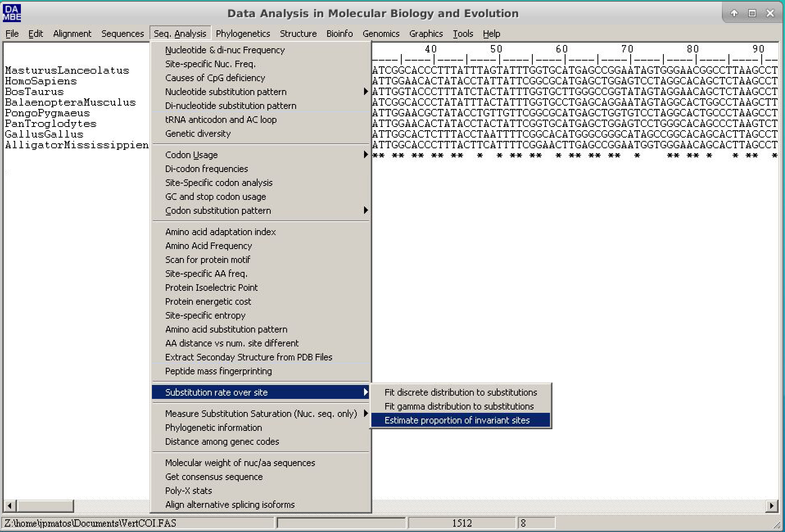Select Di-nucleotide substitution pattern
The width and height of the screenshot is (785, 532).
(261, 106)
